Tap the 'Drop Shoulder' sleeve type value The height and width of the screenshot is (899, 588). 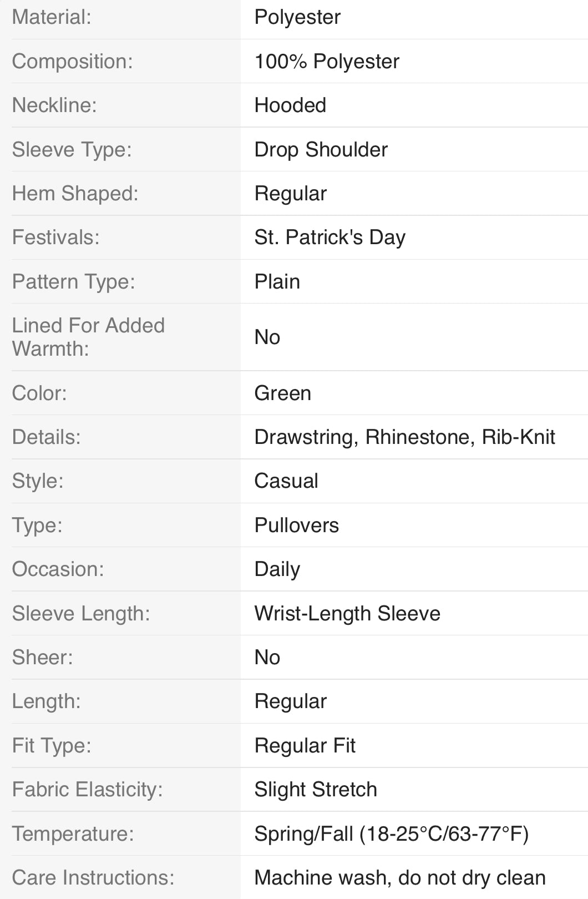(x=321, y=149)
